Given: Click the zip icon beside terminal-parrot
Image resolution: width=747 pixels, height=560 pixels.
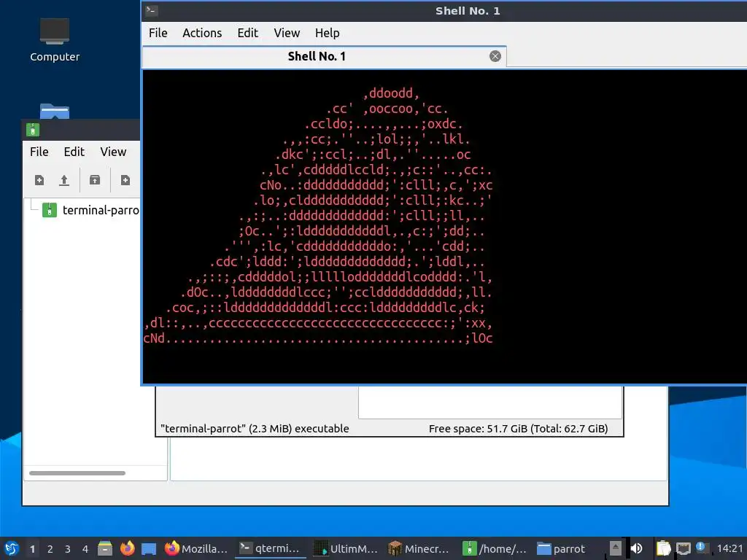Looking at the screenshot, I should tap(50, 210).
